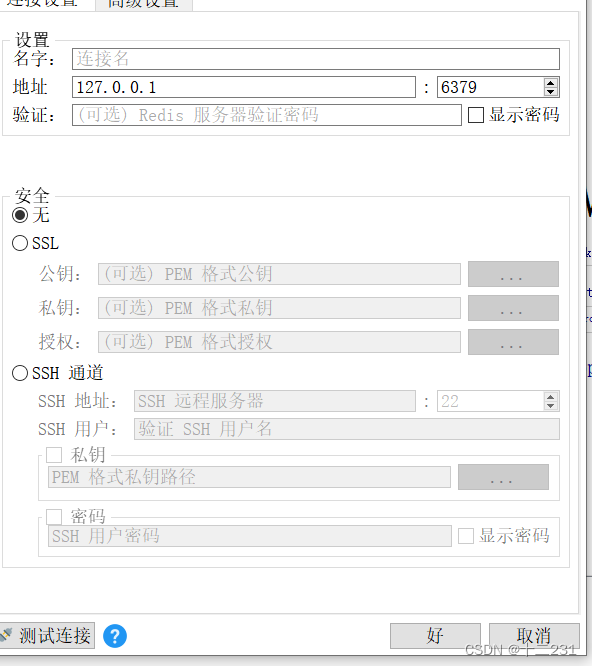Click the SSH user name (验证 SSH 用户名) field

(347, 429)
